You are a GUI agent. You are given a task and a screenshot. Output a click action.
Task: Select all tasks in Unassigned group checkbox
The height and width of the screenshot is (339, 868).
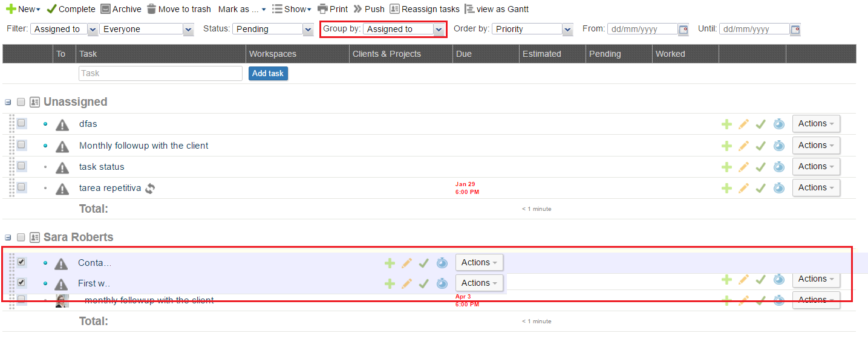pos(21,102)
